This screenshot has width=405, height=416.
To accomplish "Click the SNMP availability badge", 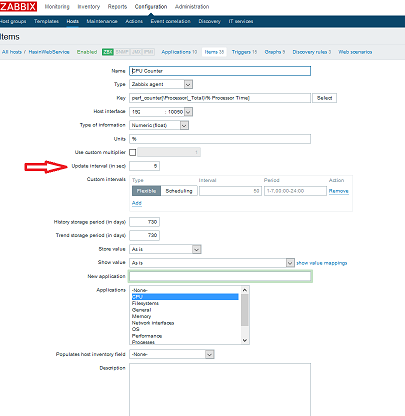I will pos(122,52).
